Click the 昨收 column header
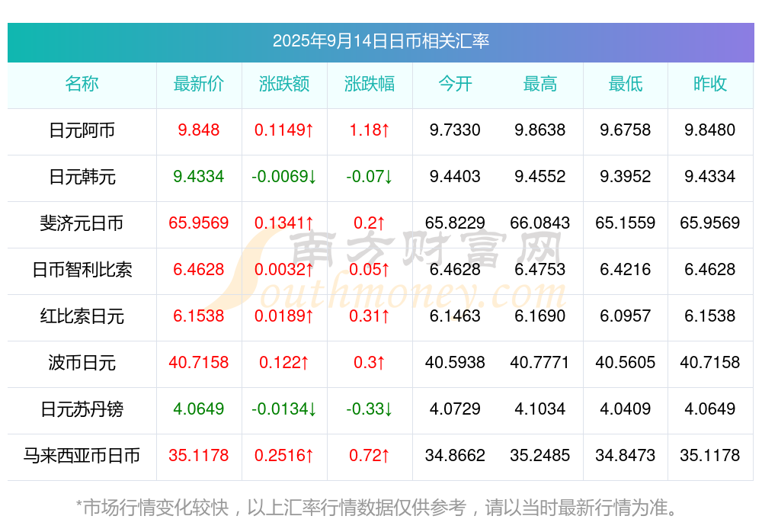 click(710, 84)
